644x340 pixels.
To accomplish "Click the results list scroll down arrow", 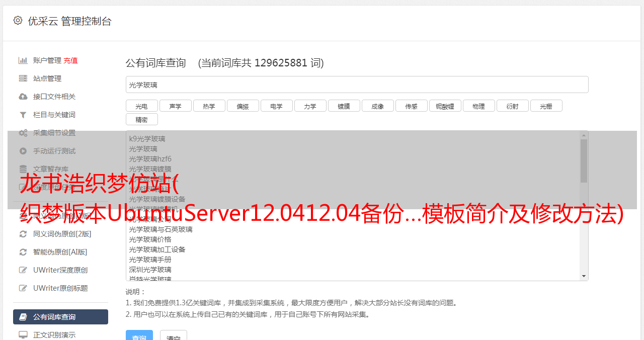I will tap(584, 276).
